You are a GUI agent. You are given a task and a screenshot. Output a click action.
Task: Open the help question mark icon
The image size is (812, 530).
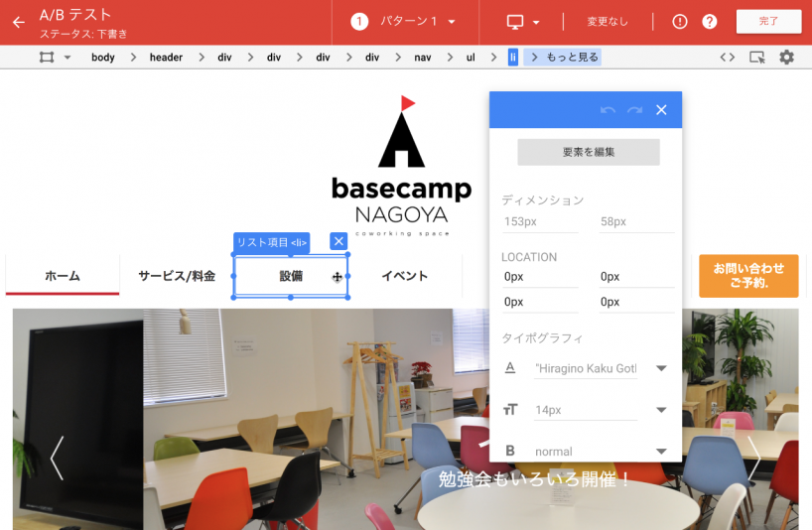click(710, 22)
